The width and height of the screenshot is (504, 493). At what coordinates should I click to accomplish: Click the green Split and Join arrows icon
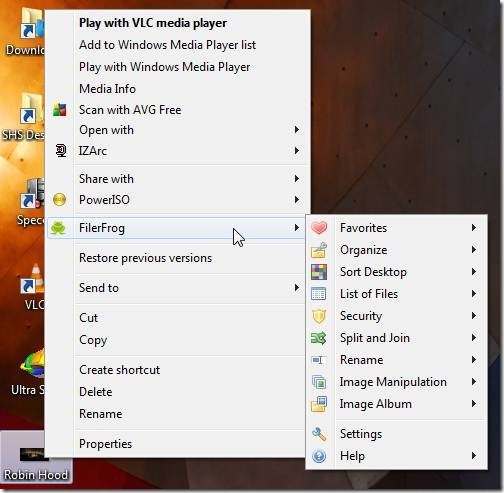click(x=319, y=338)
